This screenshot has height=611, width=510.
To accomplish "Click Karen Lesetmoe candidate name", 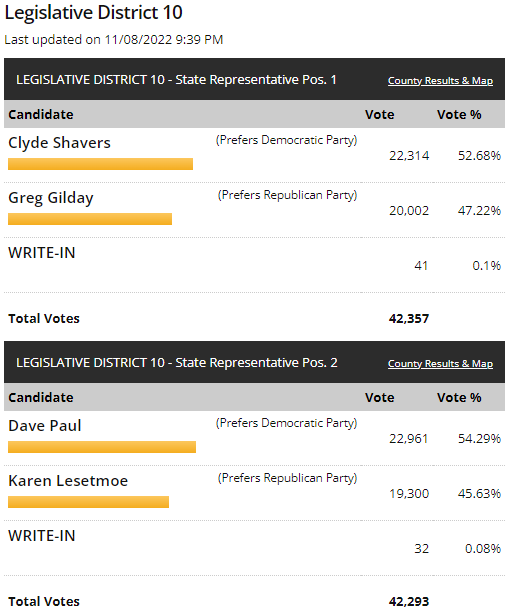I will [x=68, y=480].
